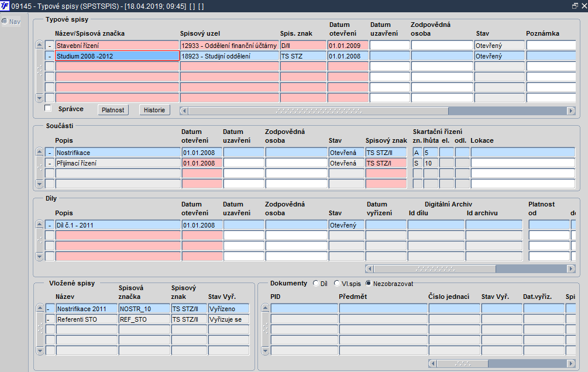Choose the Vl.spis radio option

337,284
